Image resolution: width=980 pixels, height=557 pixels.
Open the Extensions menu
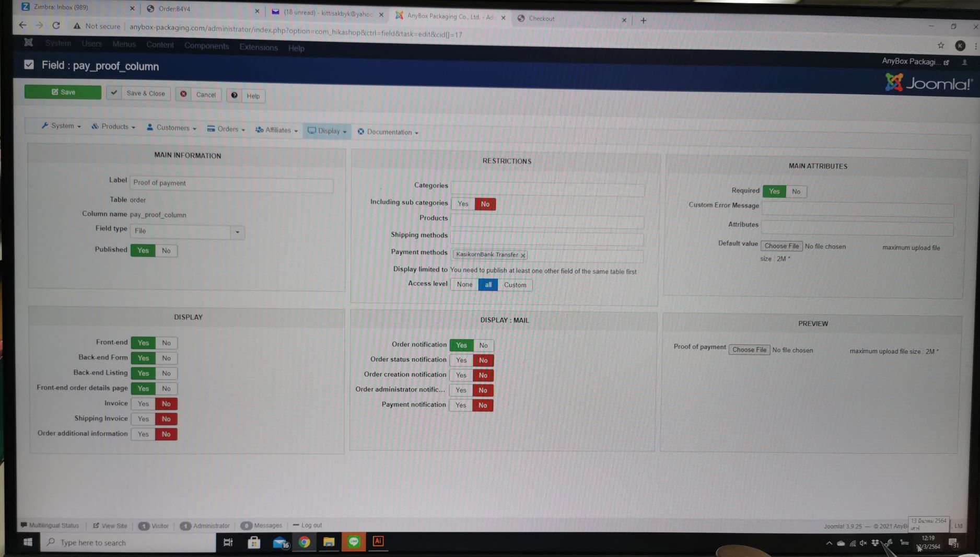(259, 48)
